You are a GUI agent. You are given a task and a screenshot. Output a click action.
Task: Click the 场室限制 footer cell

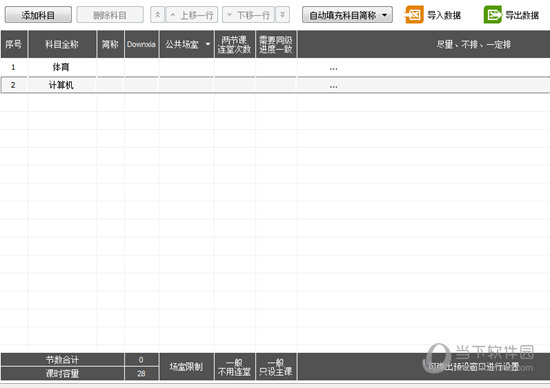(187, 367)
